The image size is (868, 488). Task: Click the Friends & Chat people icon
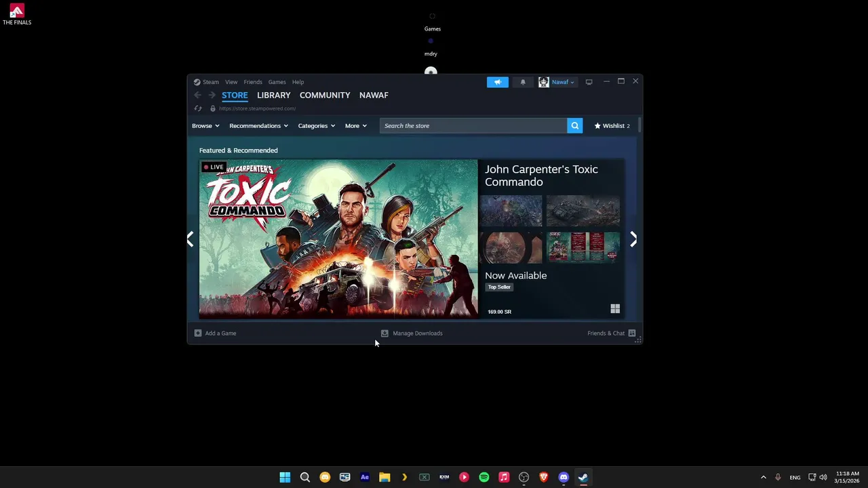(x=631, y=333)
